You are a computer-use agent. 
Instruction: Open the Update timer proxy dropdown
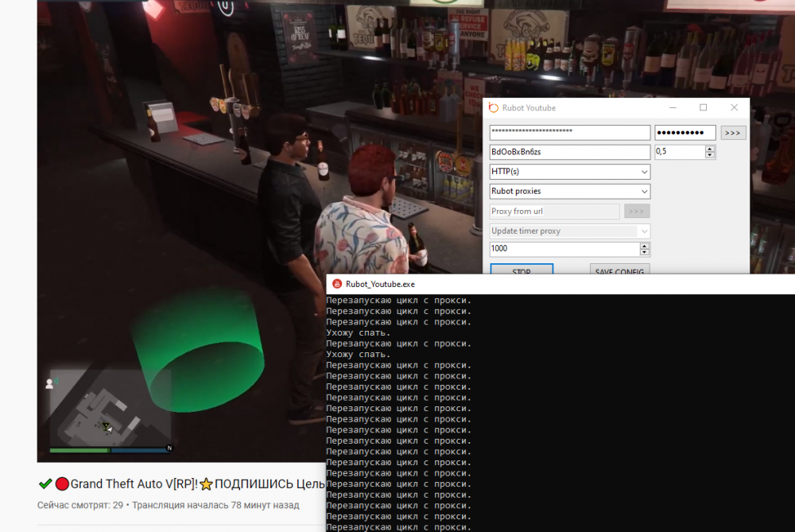[x=570, y=231]
